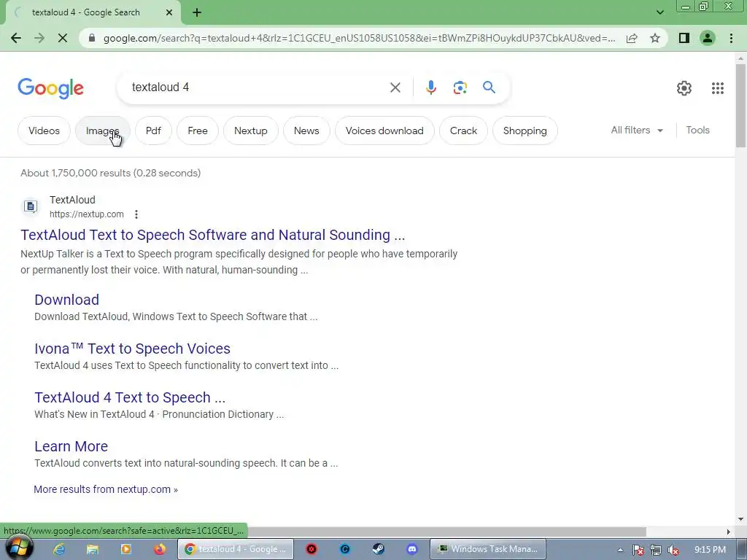Stop loading the page

[x=63, y=38]
